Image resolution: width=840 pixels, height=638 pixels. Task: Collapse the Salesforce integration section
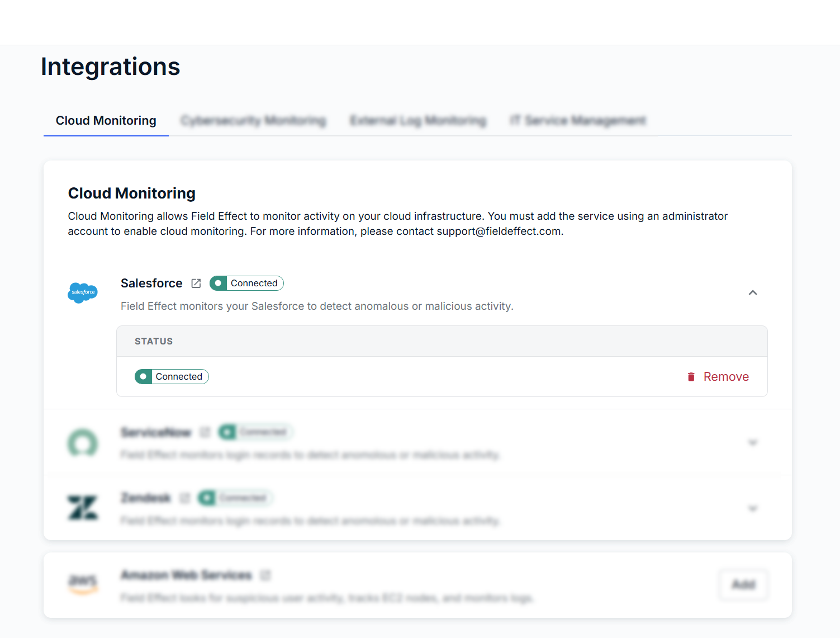(753, 292)
